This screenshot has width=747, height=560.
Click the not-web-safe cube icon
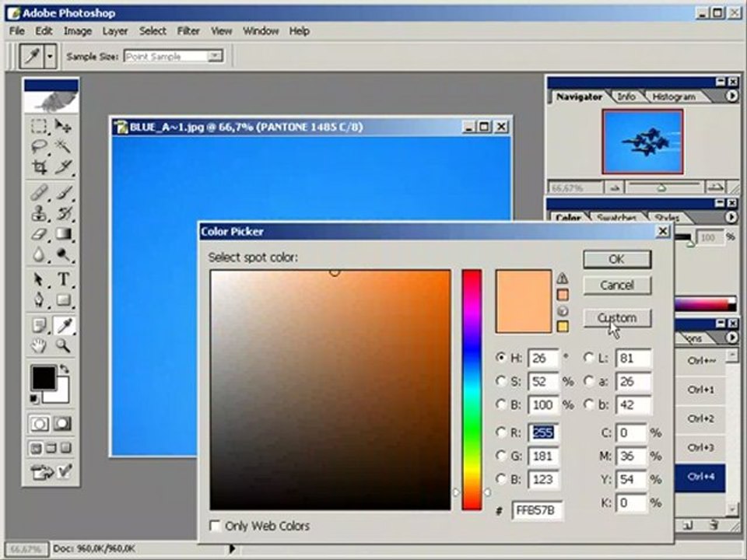coord(563,311)
